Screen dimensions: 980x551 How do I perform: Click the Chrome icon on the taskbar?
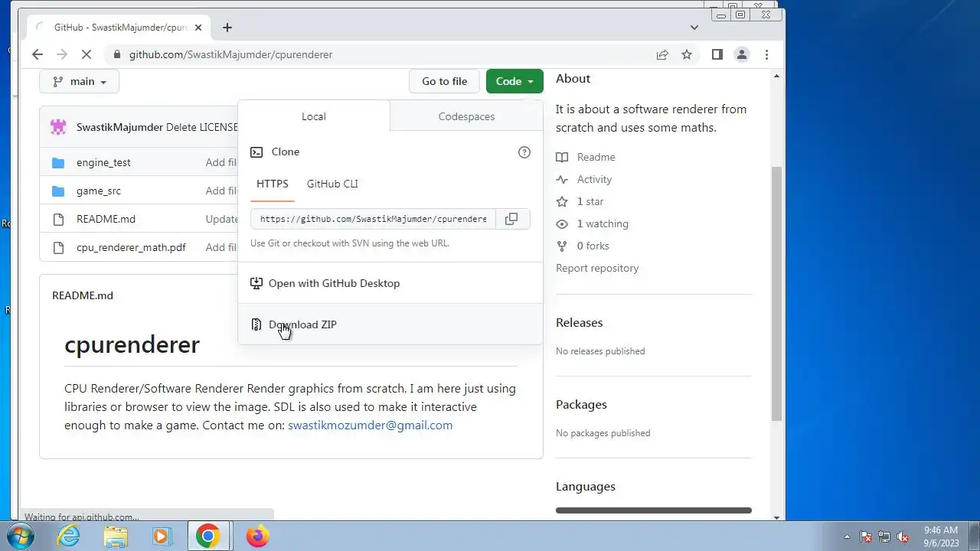(207, 536)
